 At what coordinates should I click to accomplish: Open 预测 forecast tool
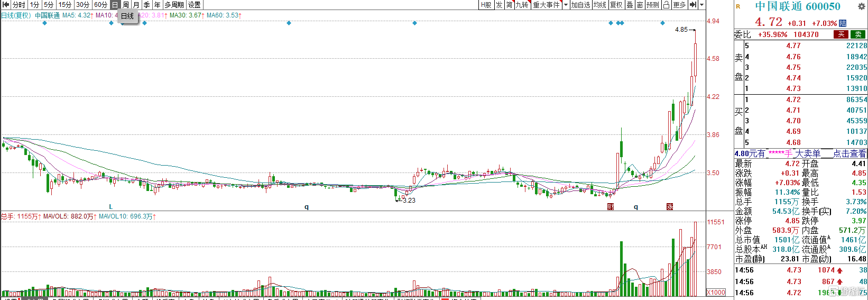pyautogui.click(x=653, y=5)
